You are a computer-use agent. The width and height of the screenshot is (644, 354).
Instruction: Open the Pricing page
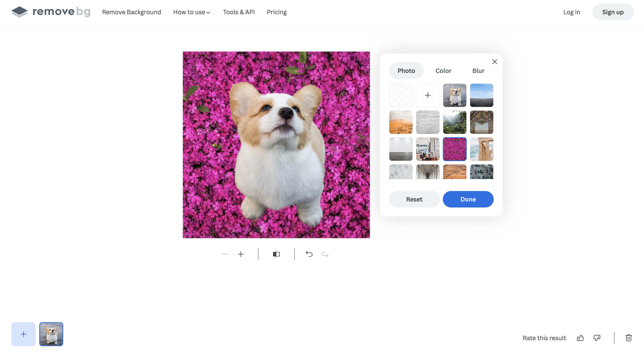coord(277,12)
